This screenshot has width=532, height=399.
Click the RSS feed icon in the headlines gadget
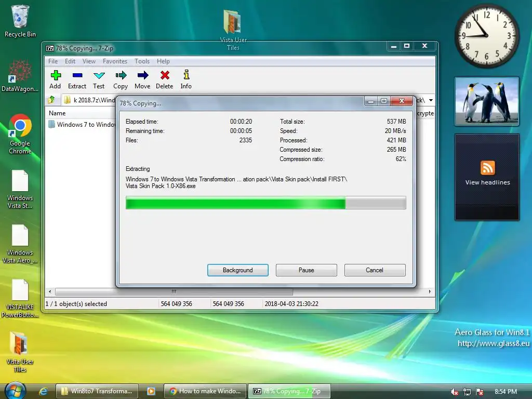pos(487,168)
